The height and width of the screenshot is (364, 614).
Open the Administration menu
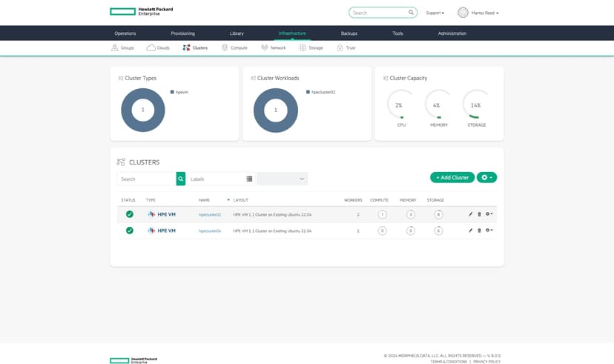pos(452,33)
